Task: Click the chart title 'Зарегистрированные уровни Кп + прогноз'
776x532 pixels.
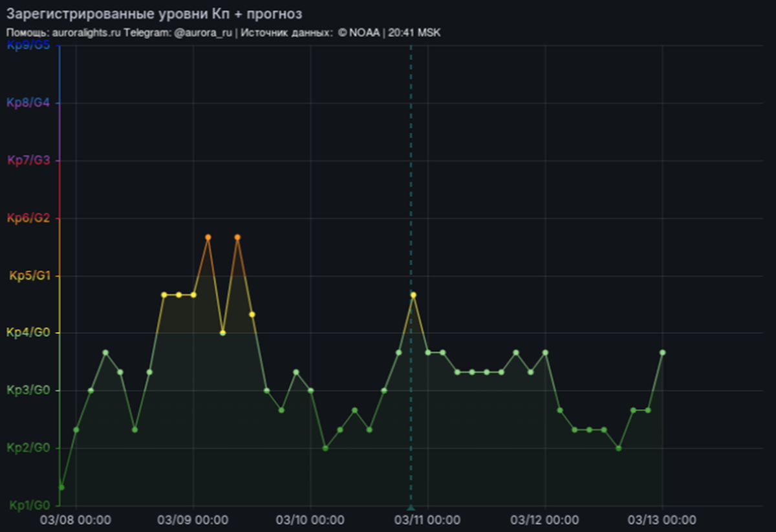Action: [x=155, y=14]
